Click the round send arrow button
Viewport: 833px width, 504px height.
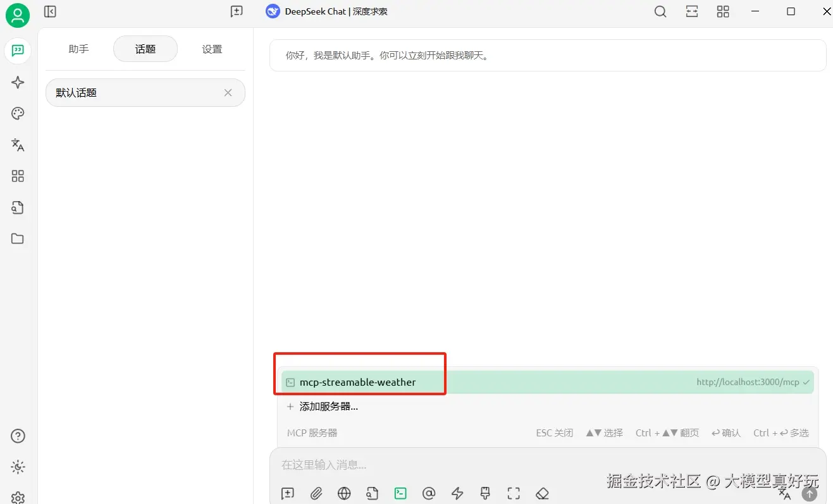point(810,494)
